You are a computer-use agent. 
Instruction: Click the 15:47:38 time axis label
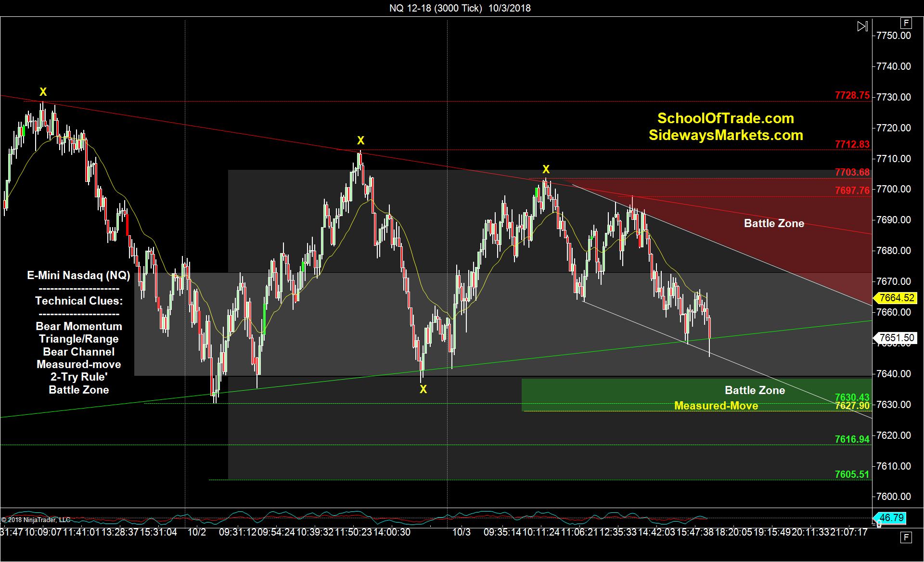[694, 533]
